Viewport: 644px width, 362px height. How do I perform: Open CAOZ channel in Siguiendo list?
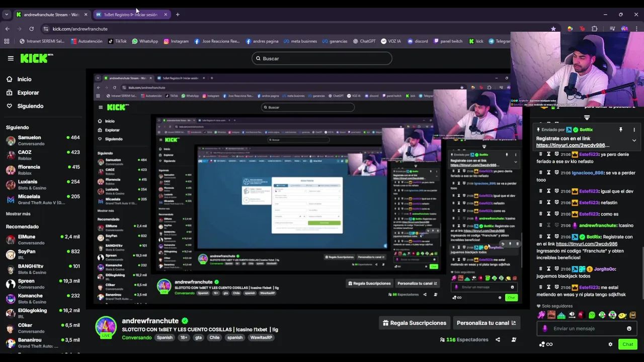coord(43,155)
